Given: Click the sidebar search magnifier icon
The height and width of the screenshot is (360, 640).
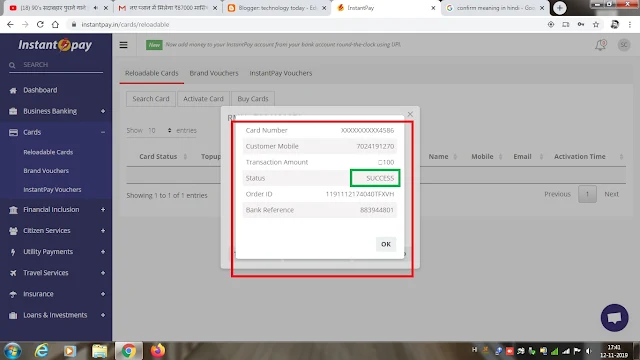Looking at the screenshot, I should coord(12,65).
